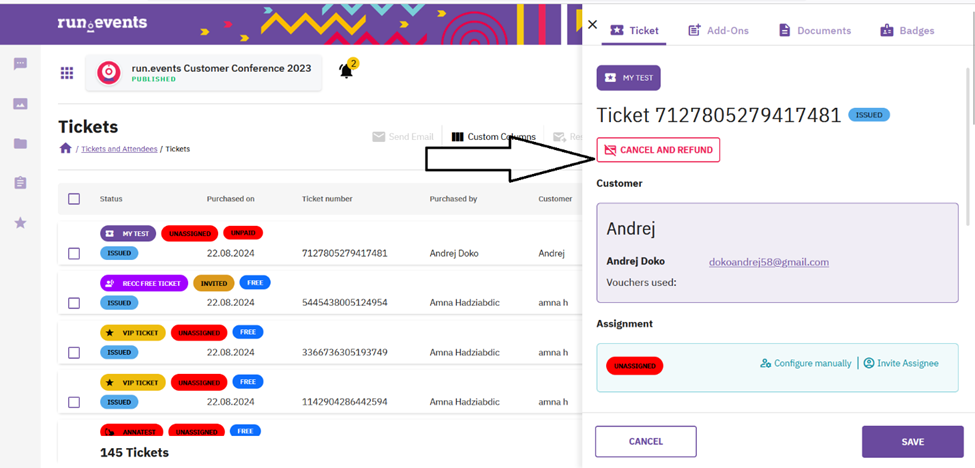Open the chat messages sidebar icon
The image size is (975, 468).
[x=21, y=63]
